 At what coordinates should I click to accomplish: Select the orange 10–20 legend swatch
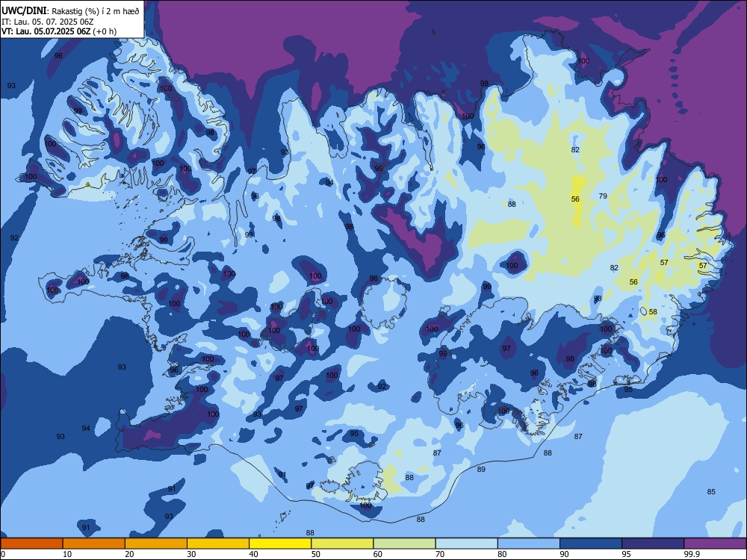click(94, 544)
